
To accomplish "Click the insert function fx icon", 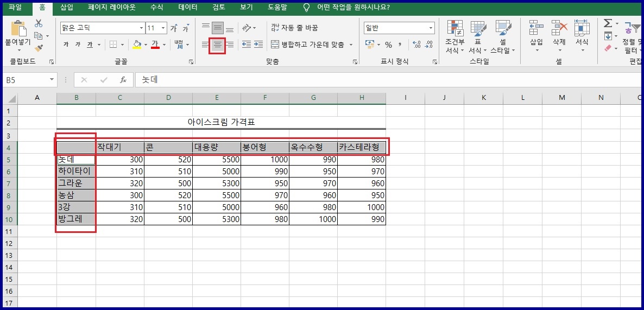I will [x=123, y=80].
